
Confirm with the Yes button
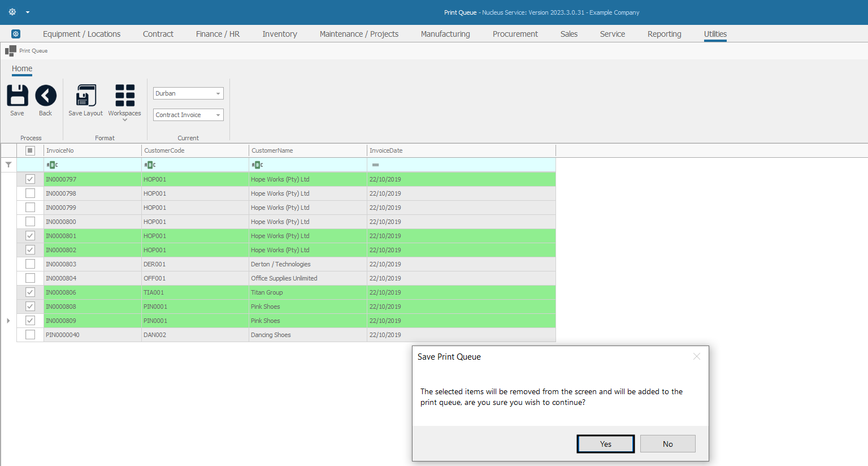coord(606,444)
